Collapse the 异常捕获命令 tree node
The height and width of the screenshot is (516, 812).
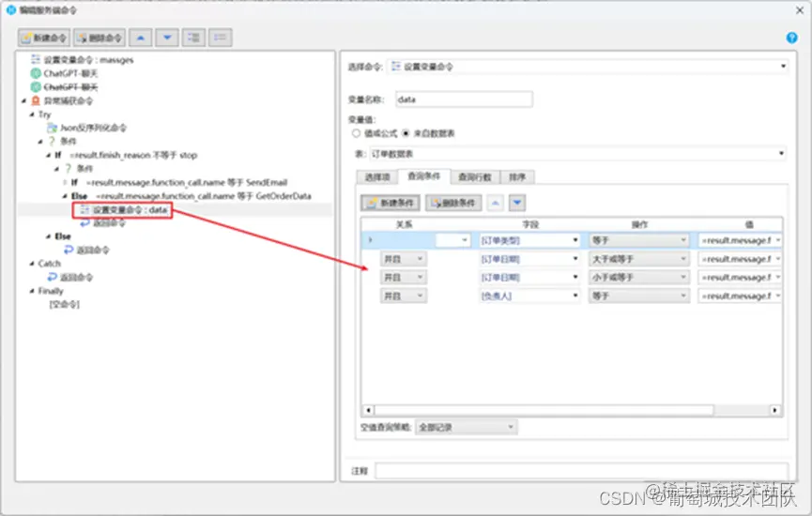click(23, 101)
